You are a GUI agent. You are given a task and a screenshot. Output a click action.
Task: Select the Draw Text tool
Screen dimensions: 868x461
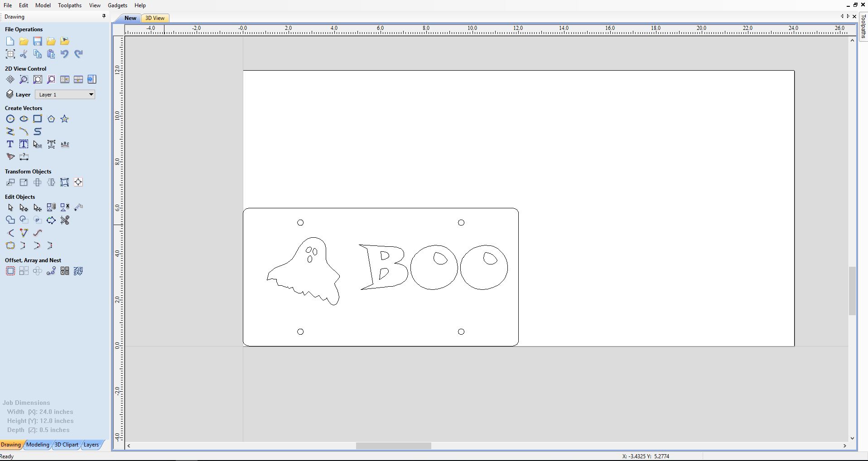click(10, 144)
